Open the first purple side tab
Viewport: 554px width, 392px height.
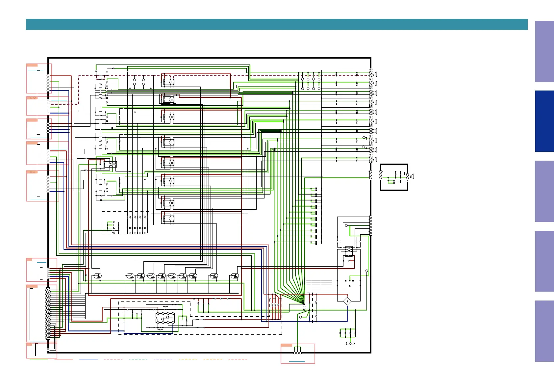pyautogui.click(x=544, y=51)
